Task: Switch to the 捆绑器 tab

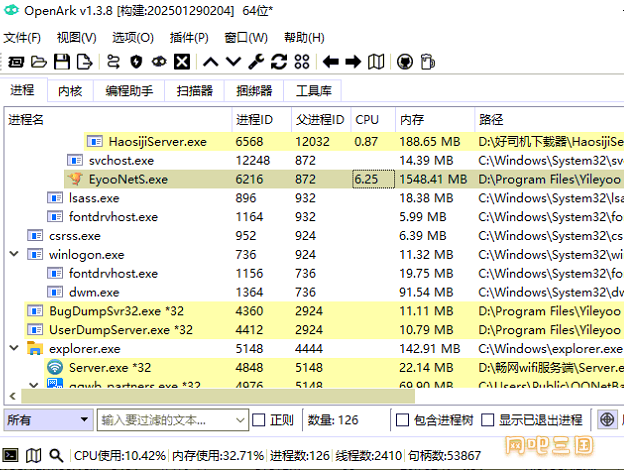Action: (254, 91)
